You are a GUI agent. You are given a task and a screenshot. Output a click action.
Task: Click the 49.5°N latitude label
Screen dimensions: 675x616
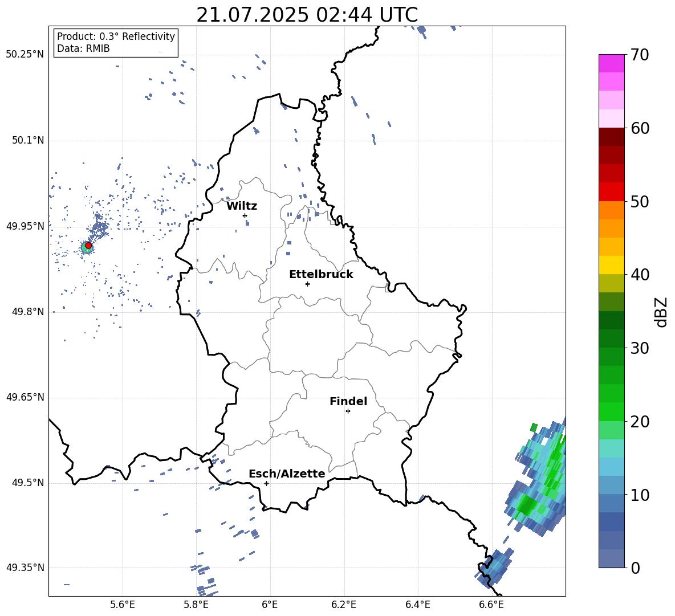[28, 482]
